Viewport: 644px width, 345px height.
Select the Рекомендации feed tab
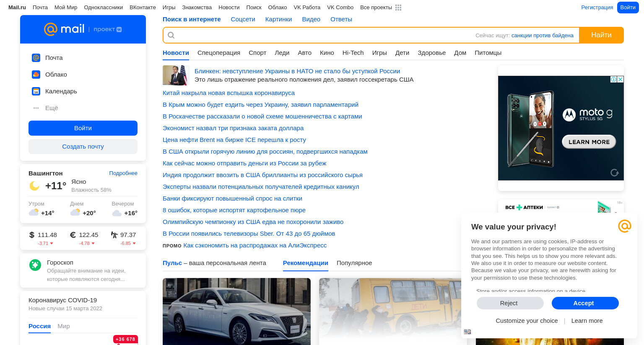pos(306,263)
